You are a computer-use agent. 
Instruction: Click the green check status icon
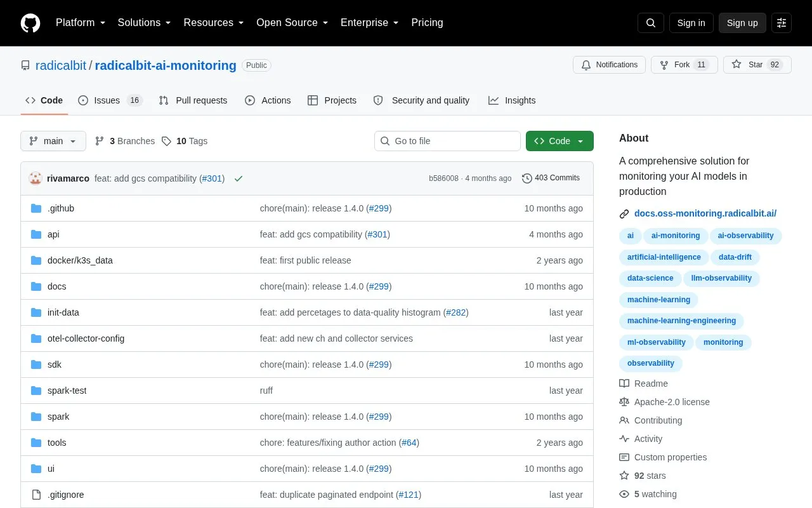point(239,178)
